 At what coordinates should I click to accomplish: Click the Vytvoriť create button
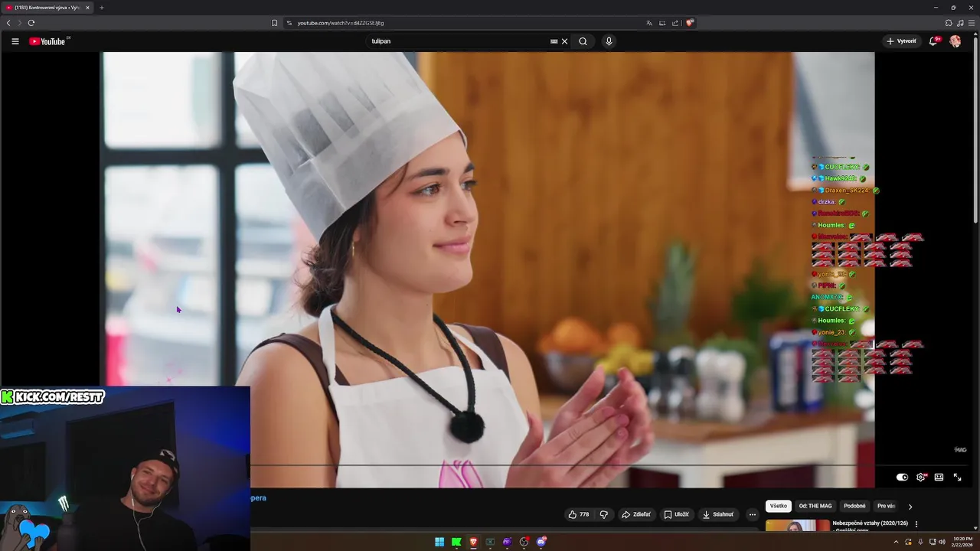901,41
